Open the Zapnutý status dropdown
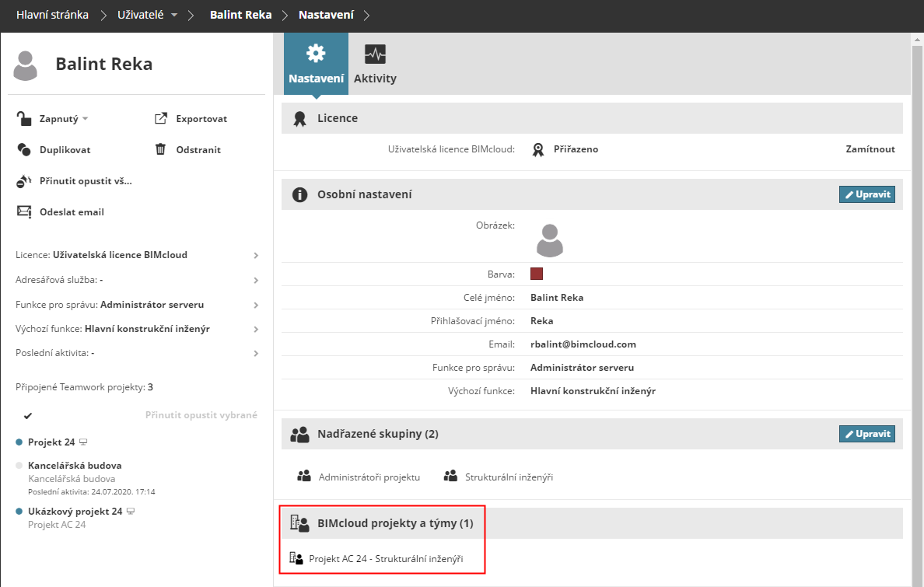 pos(86,119)
